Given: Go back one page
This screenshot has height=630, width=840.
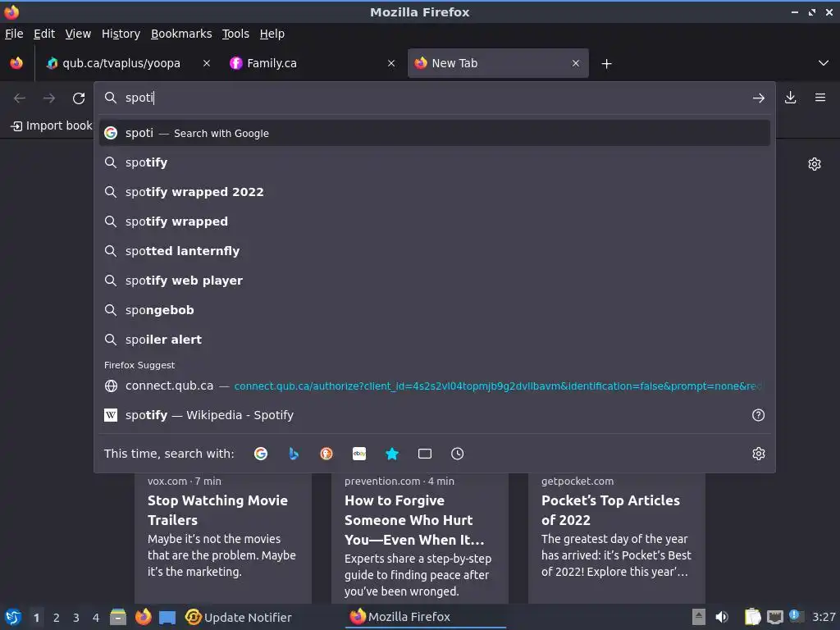Looking at the screenshot, I should 20,98.
